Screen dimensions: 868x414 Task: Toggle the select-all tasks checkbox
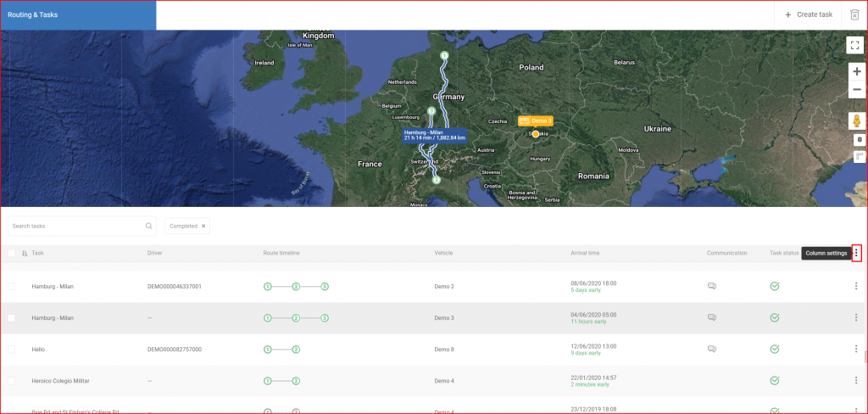tap(12, 254)
